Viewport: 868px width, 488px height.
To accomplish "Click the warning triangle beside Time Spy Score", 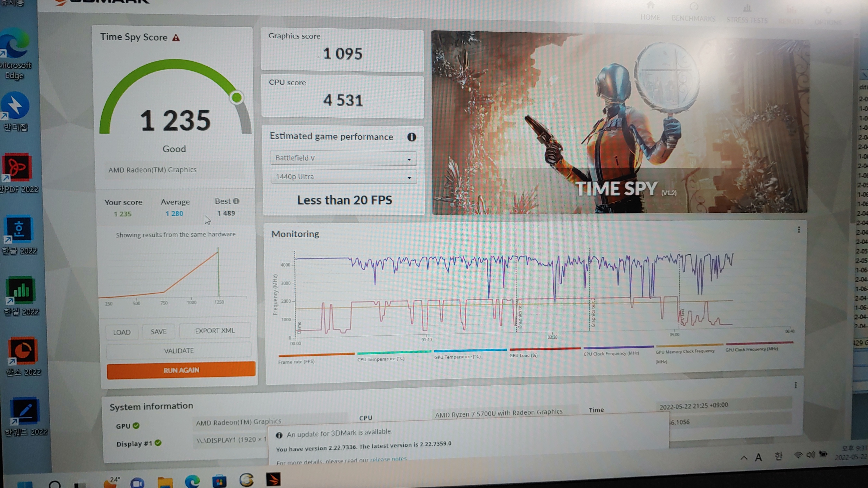I will point(176,38).
